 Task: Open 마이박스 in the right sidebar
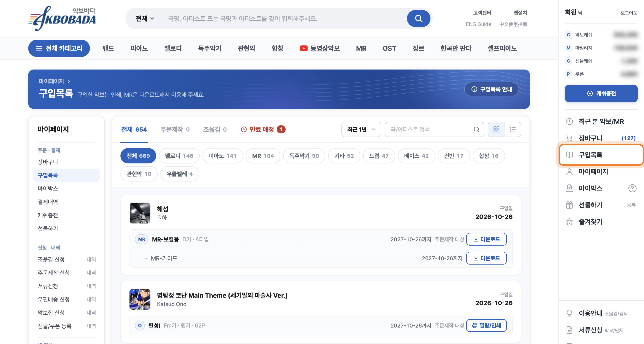(x=590, y=188)
